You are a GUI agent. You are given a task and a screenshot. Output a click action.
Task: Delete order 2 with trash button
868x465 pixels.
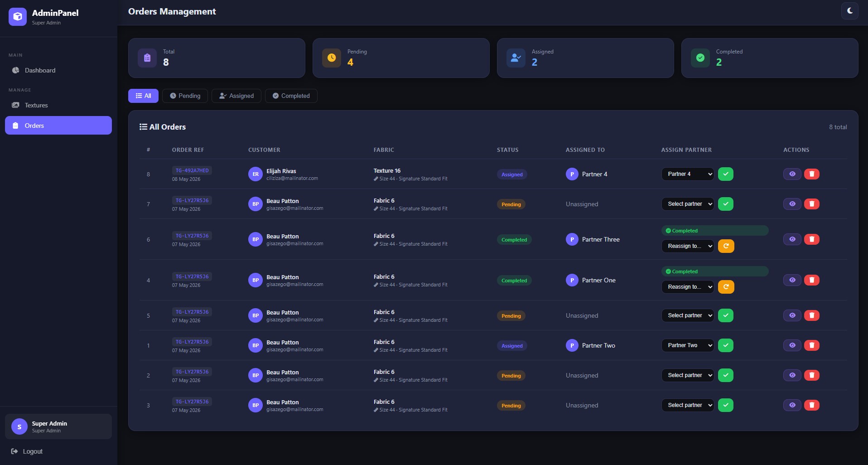pyautogui.click(x=812, y=375)
